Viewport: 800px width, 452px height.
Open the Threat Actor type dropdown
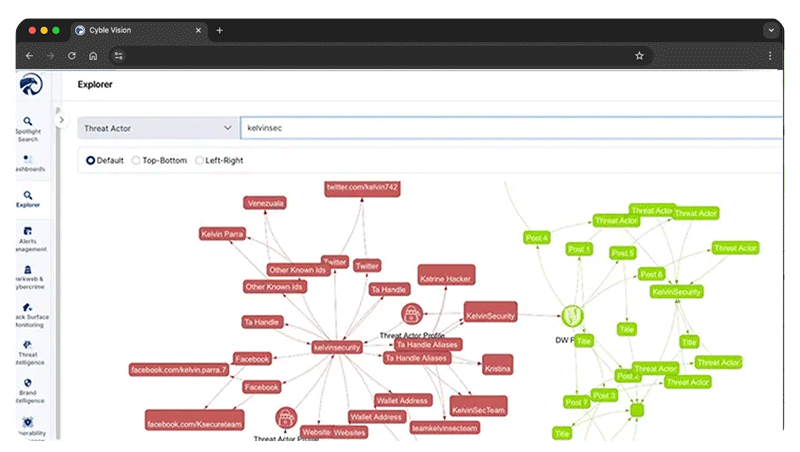157,128
